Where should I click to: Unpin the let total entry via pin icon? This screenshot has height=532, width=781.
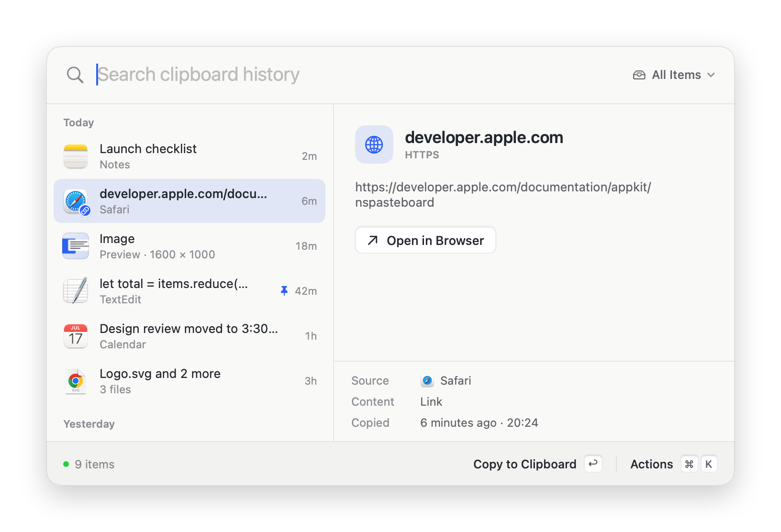(284, 291)
